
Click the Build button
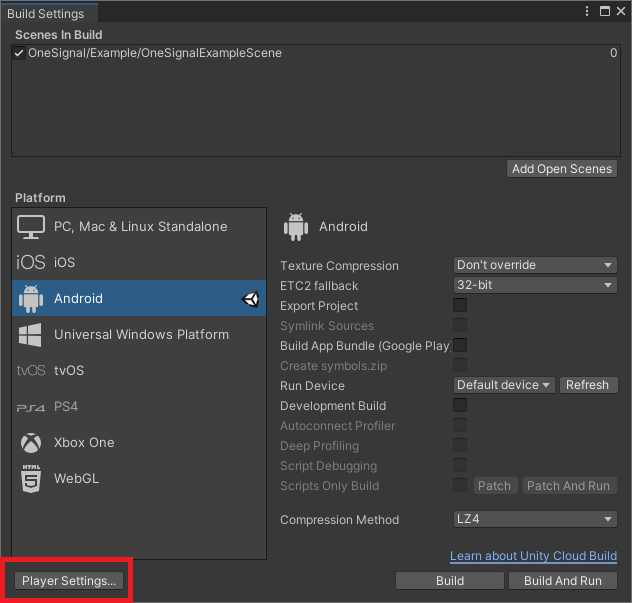coord(450,581)
